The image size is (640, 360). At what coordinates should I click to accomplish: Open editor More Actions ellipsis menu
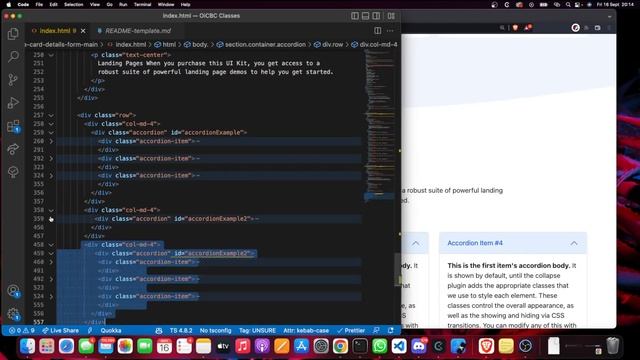click(390, 31)
